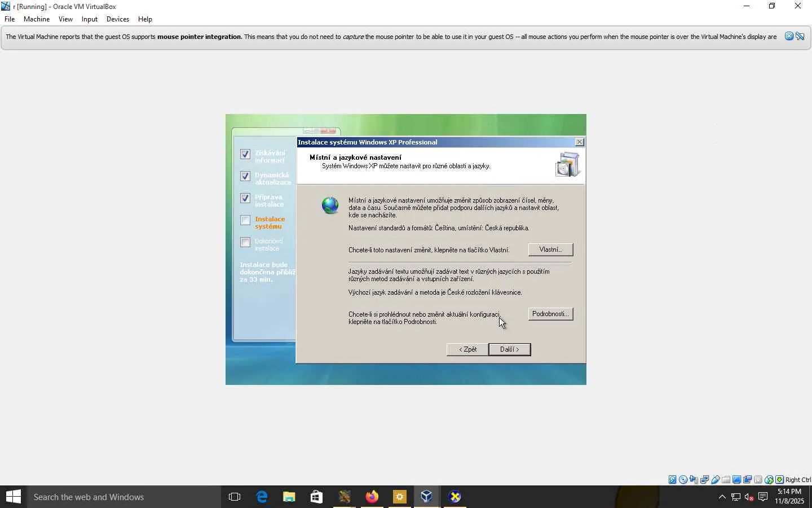Click the Instalace systému step checkbox
This screenshot has width=812, height=508.
[x=245, y=220]
